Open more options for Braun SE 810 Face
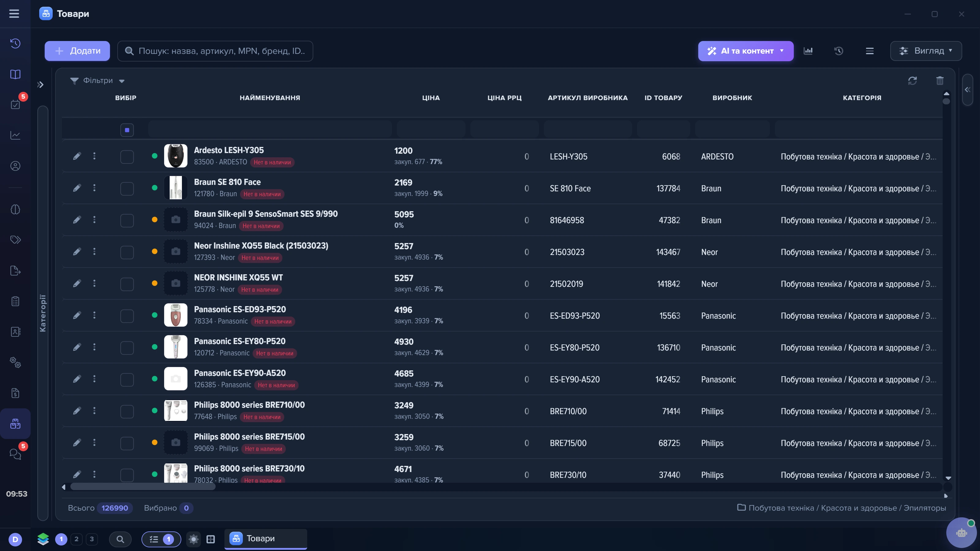The width and height of the screenshot is (980, 551). (x=94, y=188)
